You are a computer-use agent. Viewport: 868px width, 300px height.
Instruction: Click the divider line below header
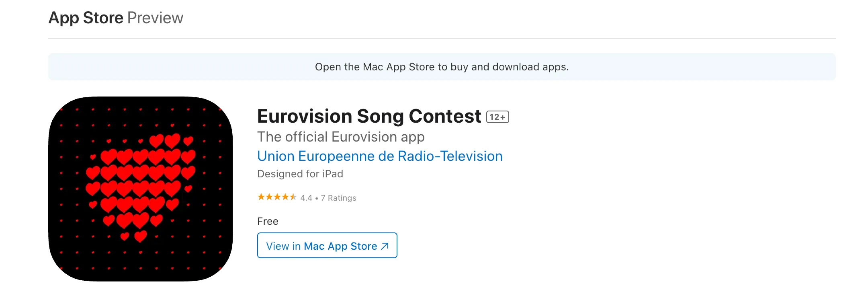click(442, 39)
